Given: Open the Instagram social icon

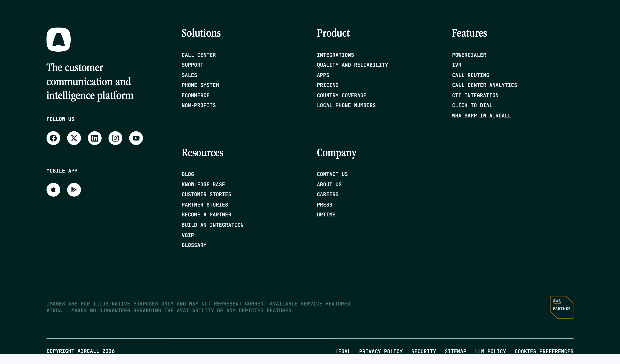Looking at the screenshot, I should pyautogui.click(x=115, y=138).
